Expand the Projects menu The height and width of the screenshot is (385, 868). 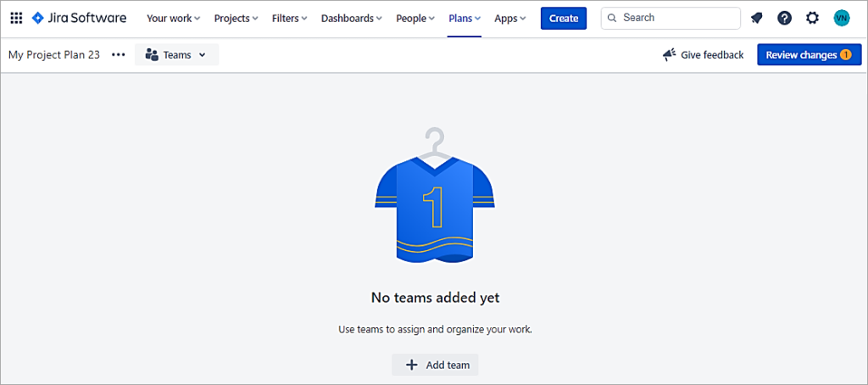(236, 19)
